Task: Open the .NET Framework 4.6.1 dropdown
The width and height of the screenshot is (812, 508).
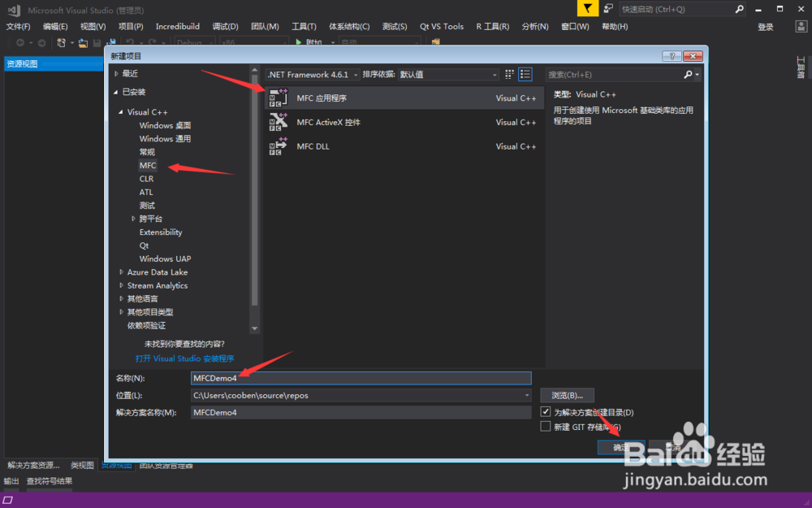Action: pyautogui.click(x=313, y=75)
